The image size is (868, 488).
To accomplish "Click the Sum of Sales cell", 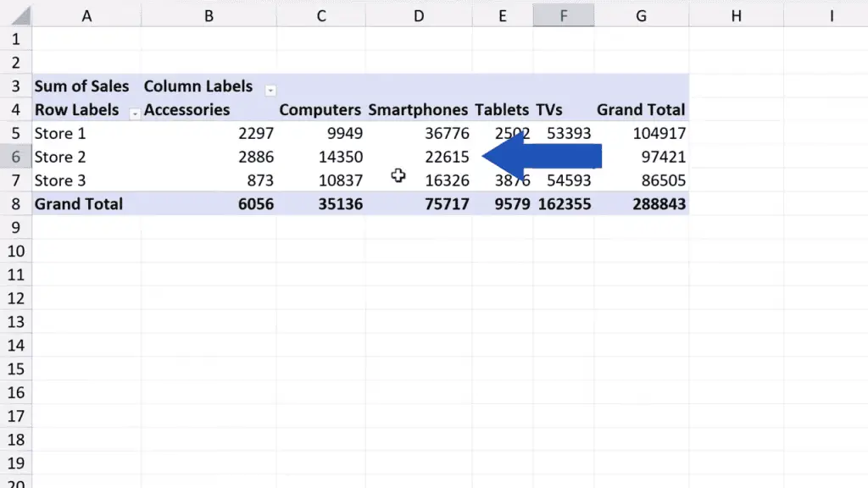I will point(82,86).
